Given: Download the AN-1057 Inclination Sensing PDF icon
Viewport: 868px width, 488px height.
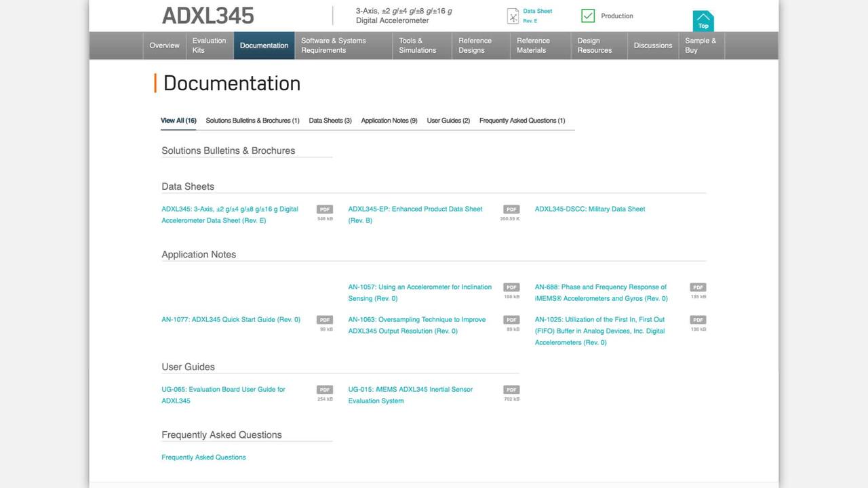Looking at the screenshot, I should [x=511, y=287].
